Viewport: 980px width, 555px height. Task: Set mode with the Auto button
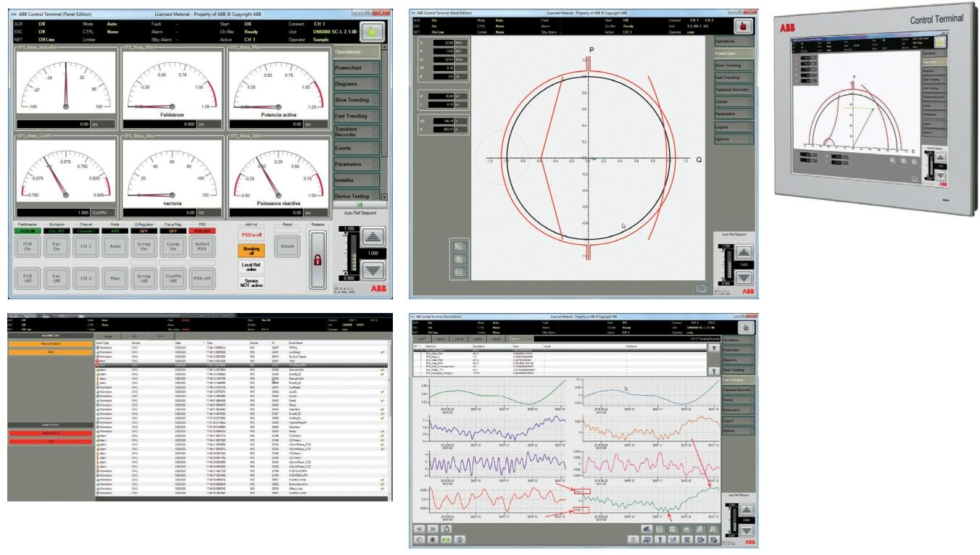pos(113,247)
